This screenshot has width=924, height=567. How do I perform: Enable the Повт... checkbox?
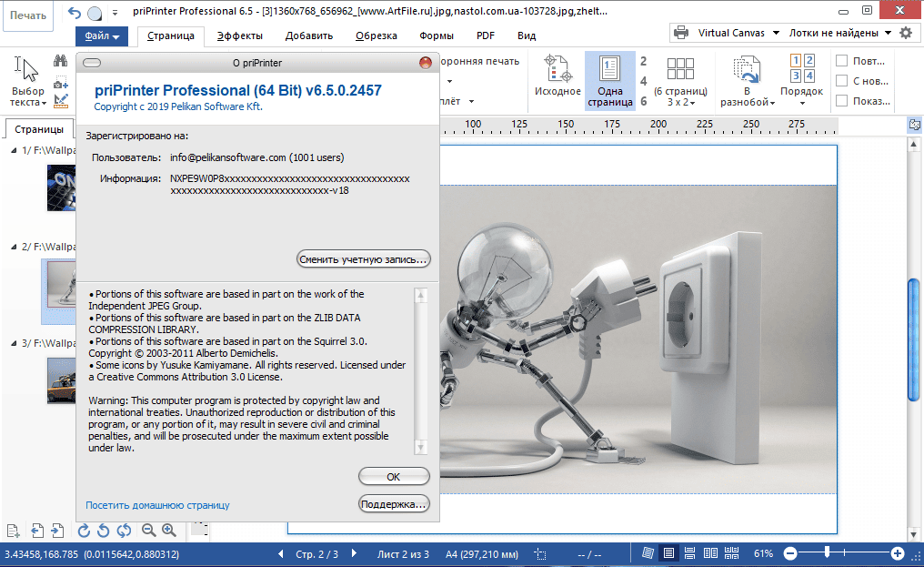842,61
